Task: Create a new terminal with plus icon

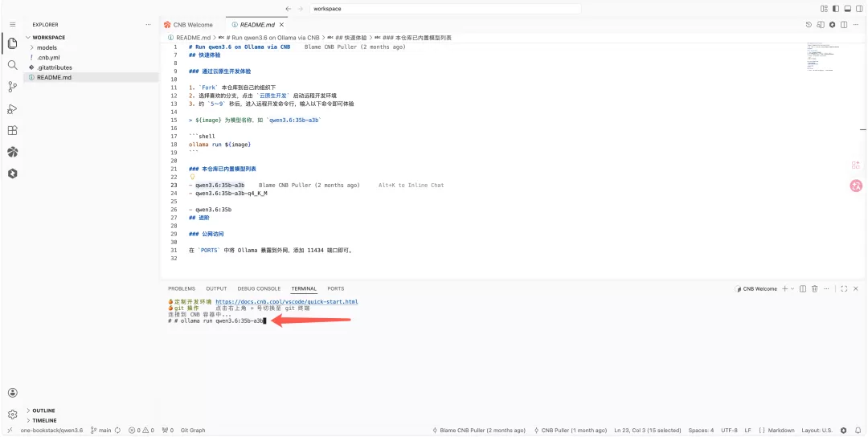Action: pos(785,288)
